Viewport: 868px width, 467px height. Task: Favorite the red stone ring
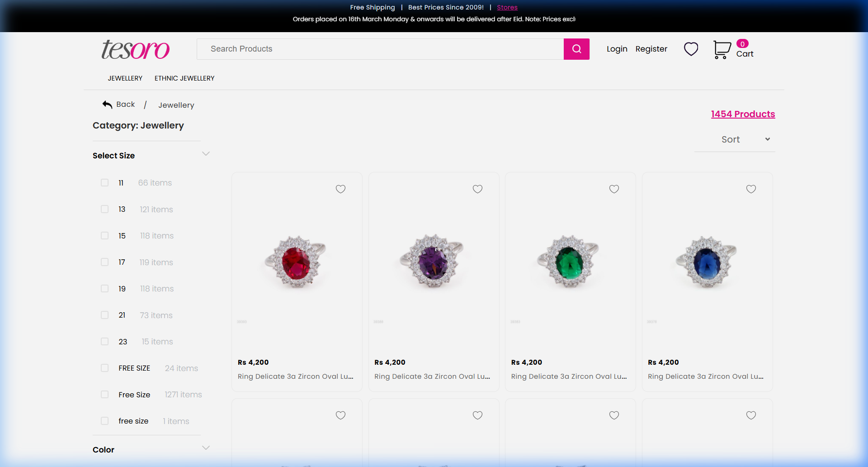tap(340, 189)
